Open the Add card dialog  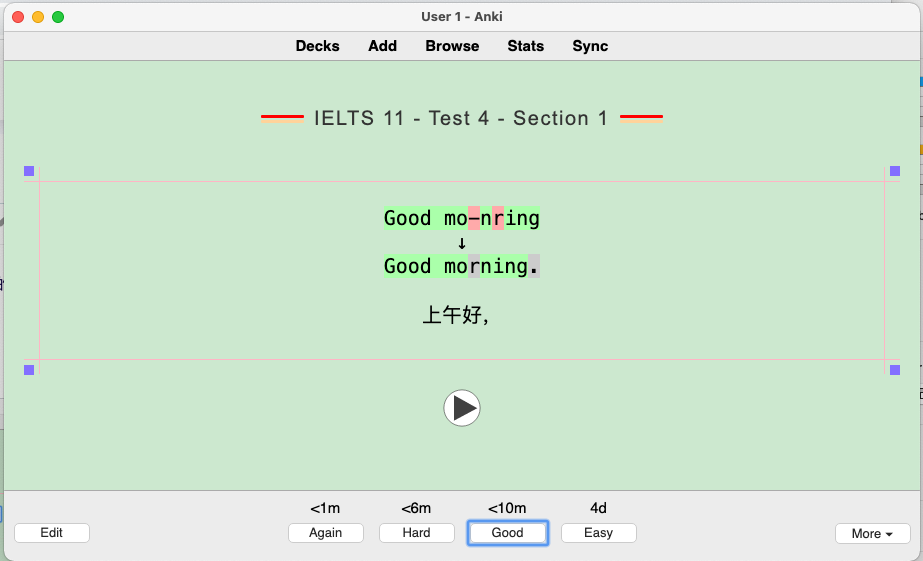click(382, 46)
